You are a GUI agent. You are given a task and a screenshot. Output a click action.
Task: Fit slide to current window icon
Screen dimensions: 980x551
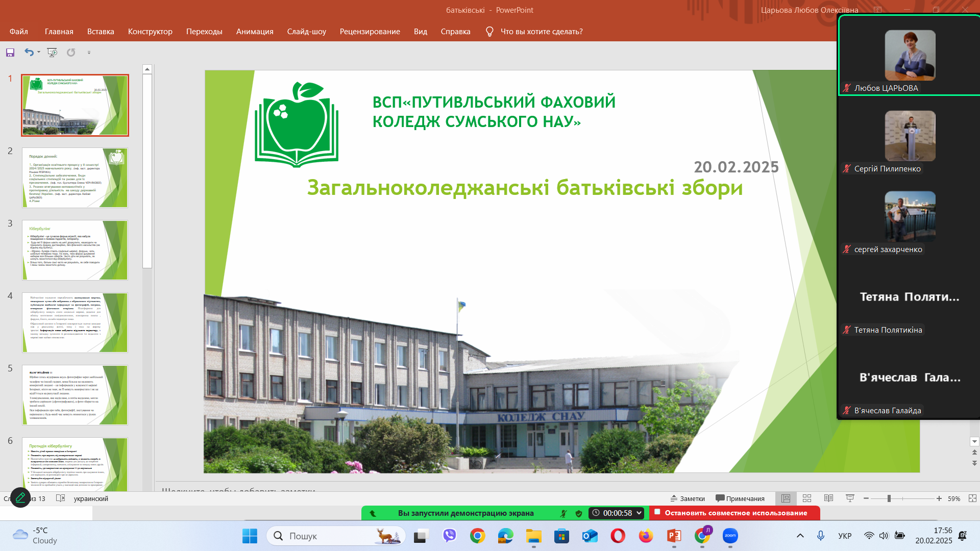click(972, 498)
